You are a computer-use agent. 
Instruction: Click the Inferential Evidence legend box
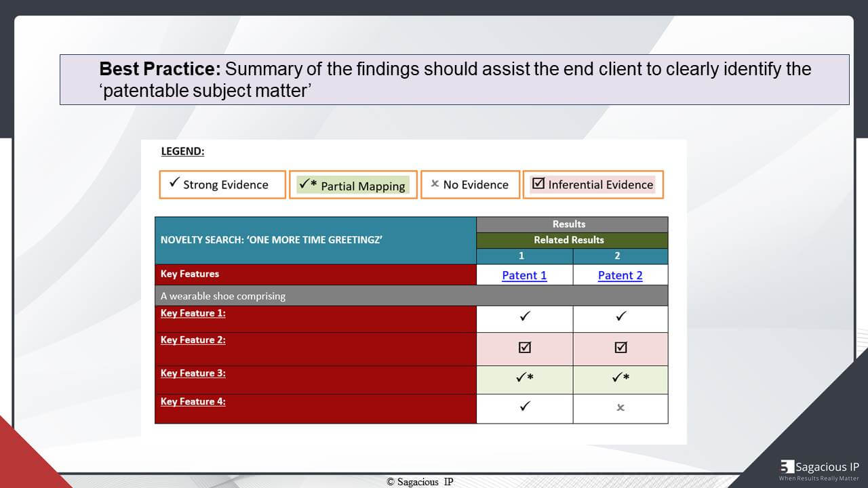coord(593,184)
